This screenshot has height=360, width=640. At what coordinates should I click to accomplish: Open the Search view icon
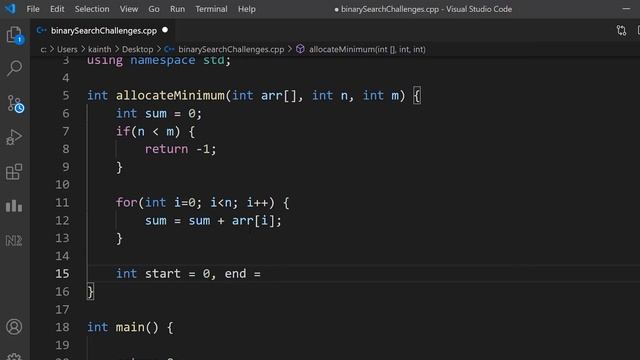coord(14,68)
